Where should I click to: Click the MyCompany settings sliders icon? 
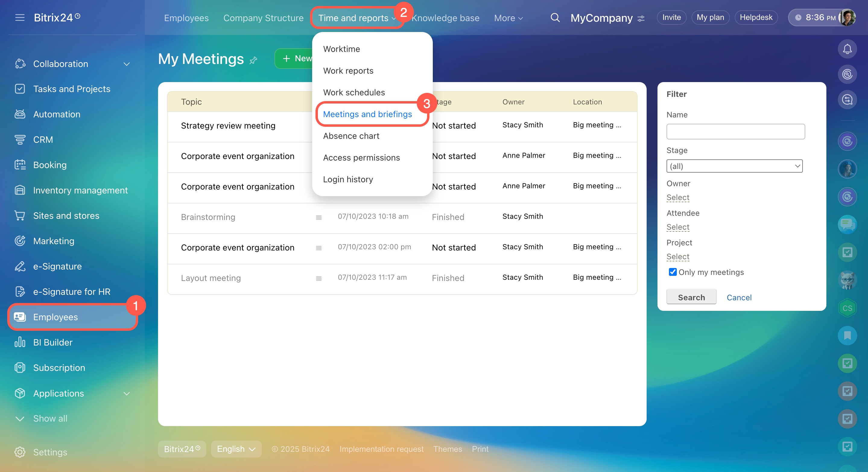641,18
